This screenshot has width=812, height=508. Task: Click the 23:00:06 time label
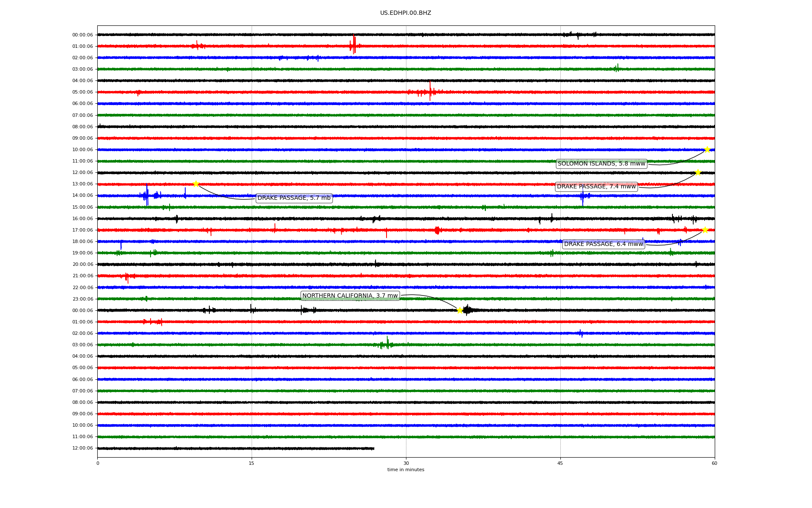coord(82,299)
